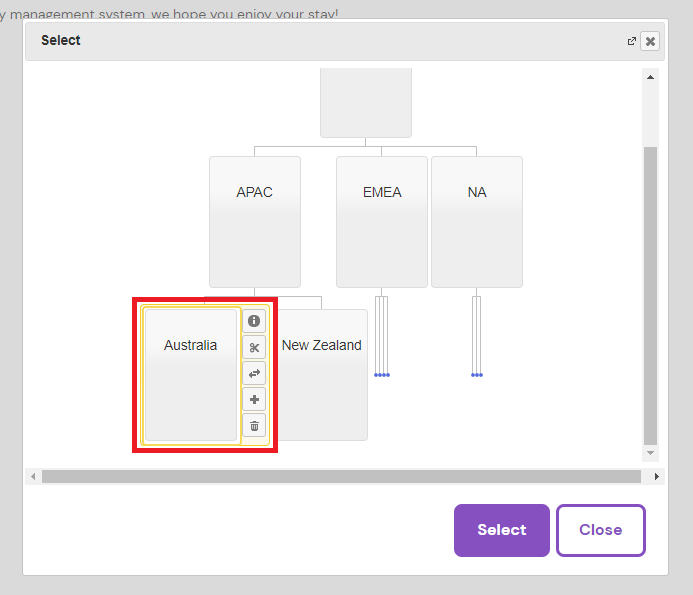Click the plus icon to add child node
The height and width of the screenshot is (595, 693).
254,400
